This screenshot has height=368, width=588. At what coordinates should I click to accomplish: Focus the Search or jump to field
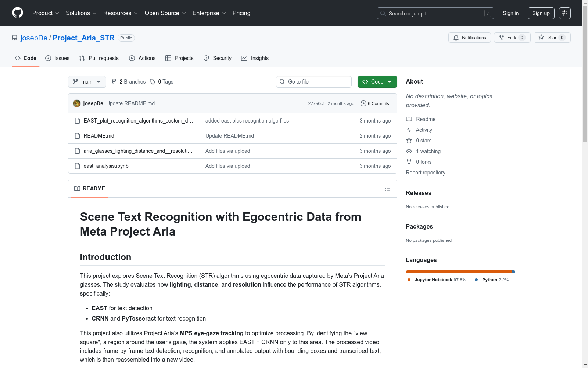pyautogui.click(x=435, y=13)
